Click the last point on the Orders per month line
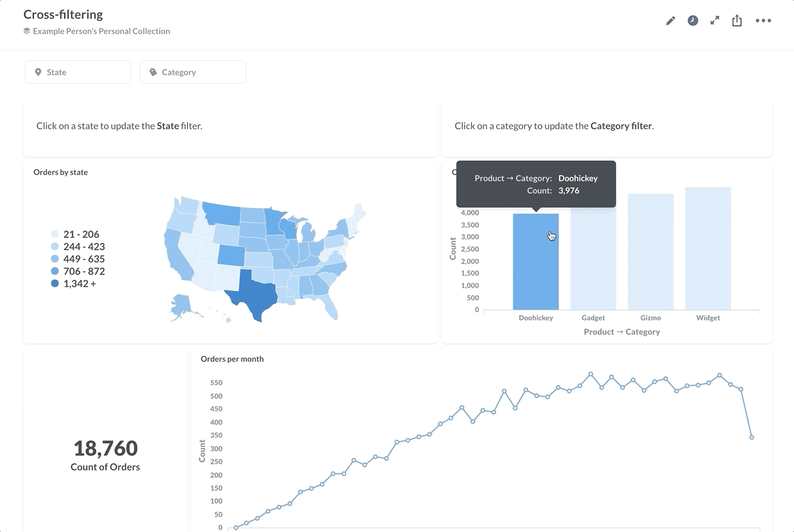The height and width of the screenshot is (532, 794). (752, 437)
